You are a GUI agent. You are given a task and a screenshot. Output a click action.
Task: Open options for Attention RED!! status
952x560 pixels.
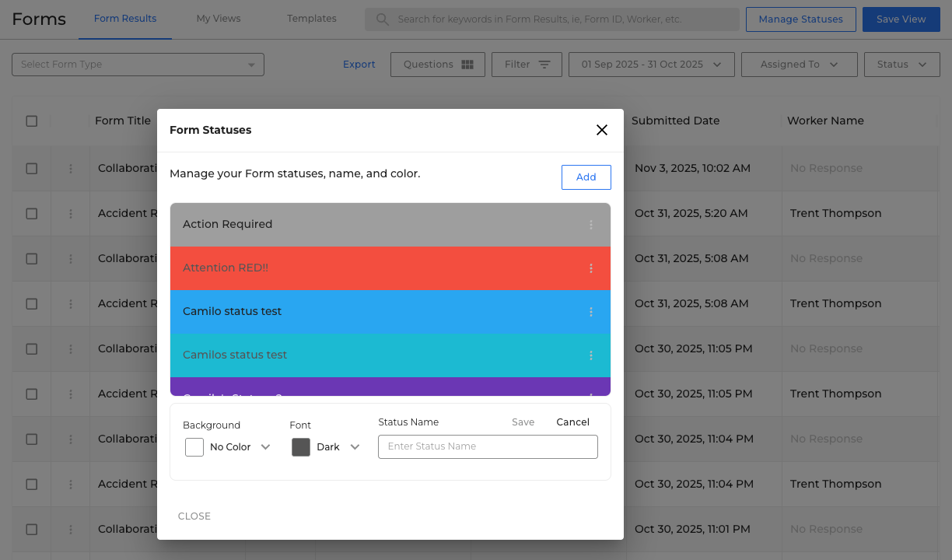(591, 268)
